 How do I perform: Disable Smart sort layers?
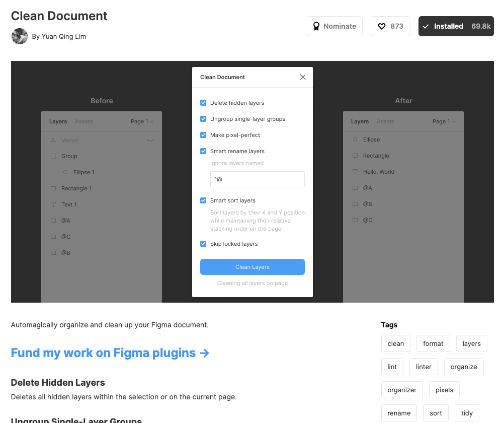click(x=203, y=200)
